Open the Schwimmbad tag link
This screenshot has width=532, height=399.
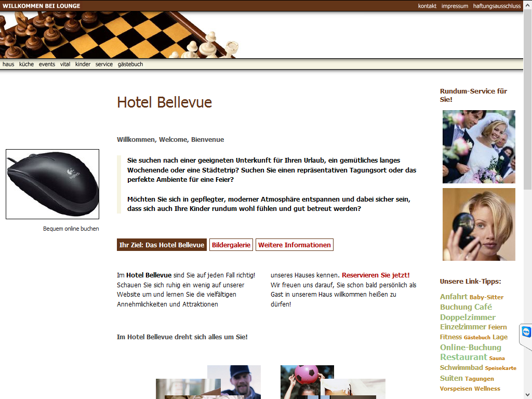pos(461,367)
